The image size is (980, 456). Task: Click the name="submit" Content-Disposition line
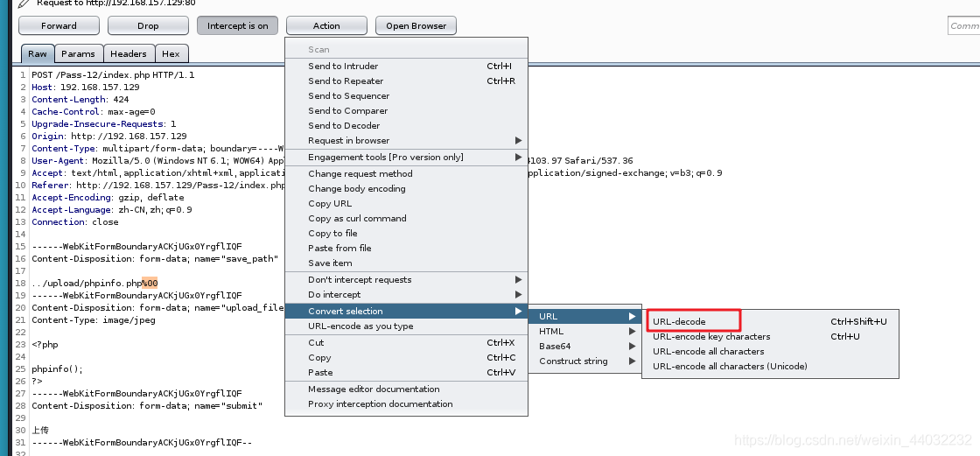148,406
